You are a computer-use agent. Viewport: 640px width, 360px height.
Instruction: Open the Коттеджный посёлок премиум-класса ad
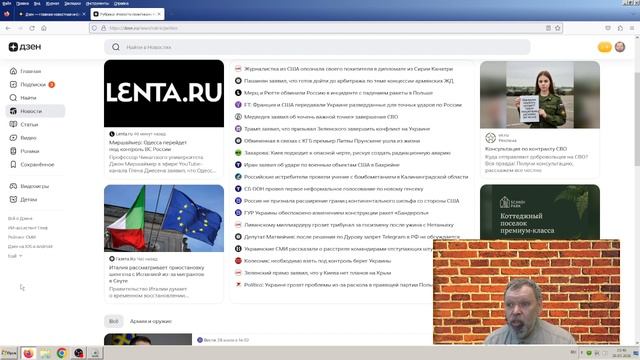tap(540, 212)
